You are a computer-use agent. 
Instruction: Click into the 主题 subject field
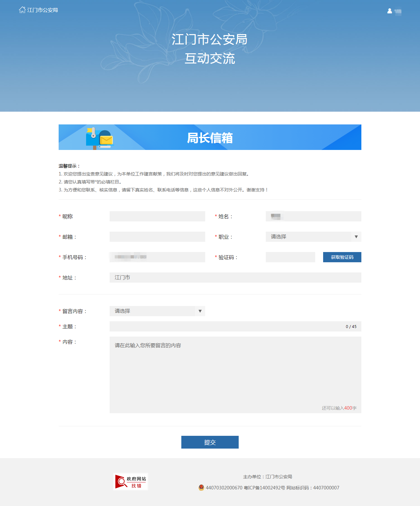[x=226, y=326]
